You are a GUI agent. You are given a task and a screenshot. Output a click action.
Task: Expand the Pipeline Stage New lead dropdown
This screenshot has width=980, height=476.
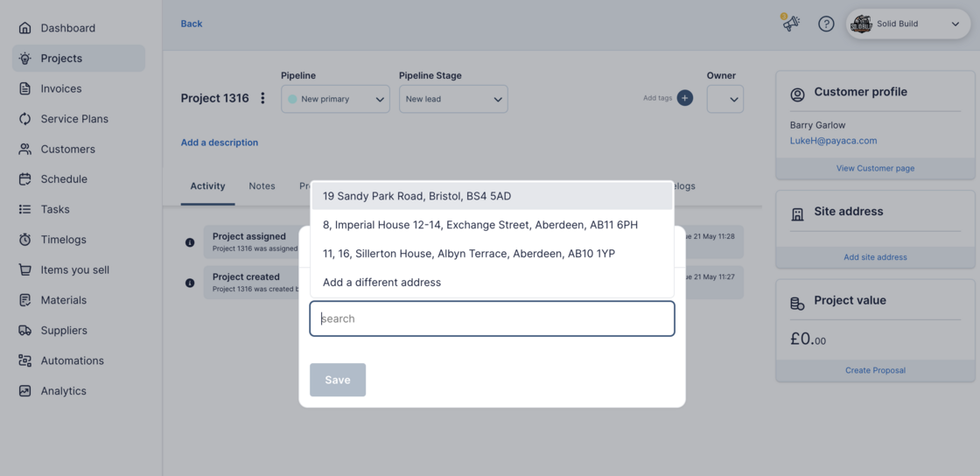(453, 99)
